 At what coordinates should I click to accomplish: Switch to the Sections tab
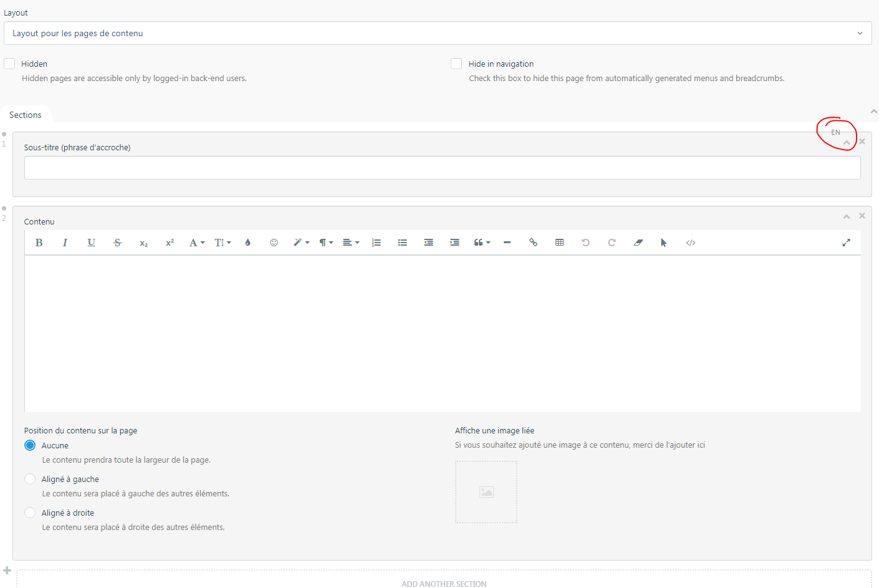(x=25, y=115)
